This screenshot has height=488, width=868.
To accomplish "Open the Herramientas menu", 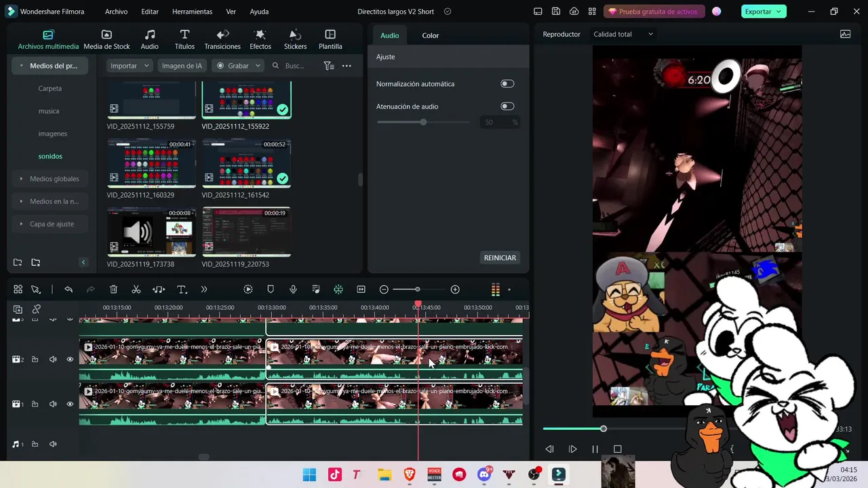I will pos(192,12).
